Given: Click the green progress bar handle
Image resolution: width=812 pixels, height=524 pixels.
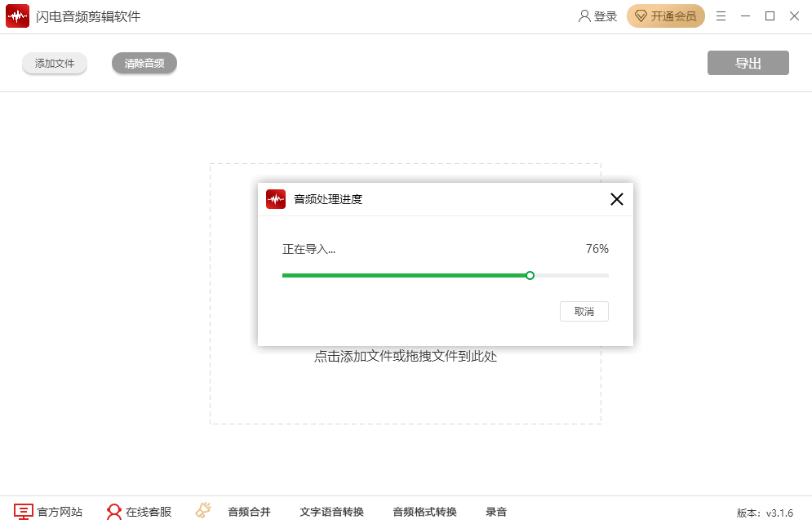Looking at the screenshot, I should tap(530, 276).
